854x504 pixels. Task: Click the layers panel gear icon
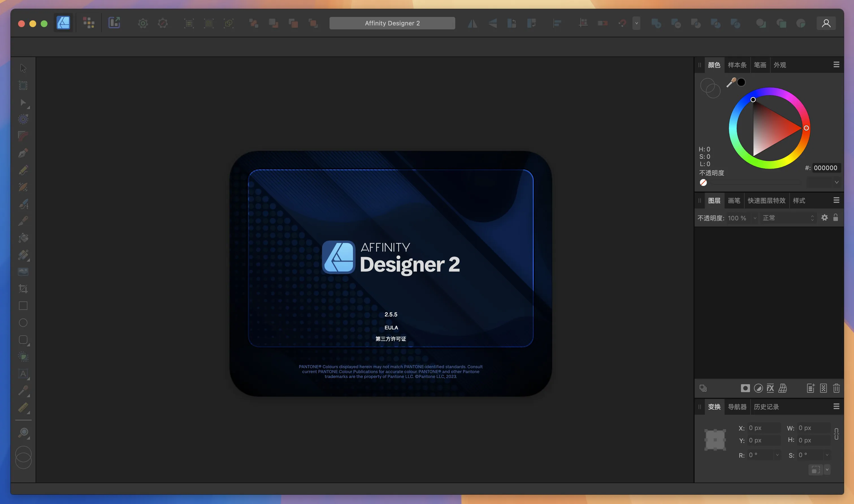click(x=824, y=218)
